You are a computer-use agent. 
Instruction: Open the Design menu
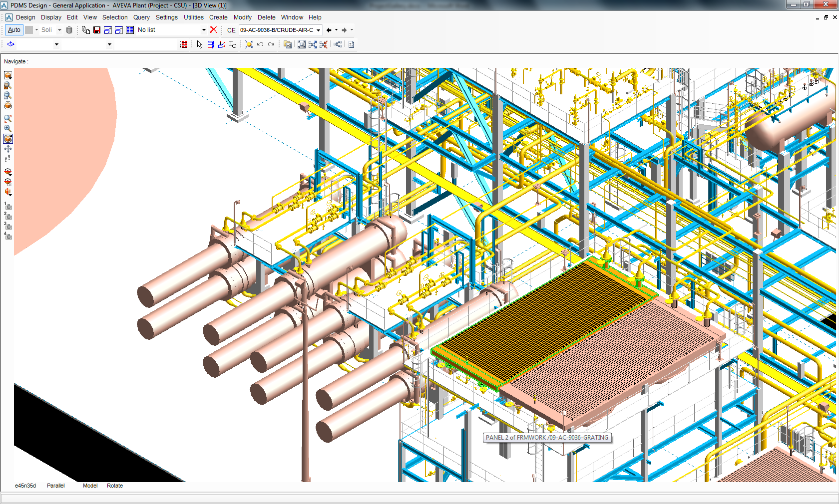[x=25, y=17]
